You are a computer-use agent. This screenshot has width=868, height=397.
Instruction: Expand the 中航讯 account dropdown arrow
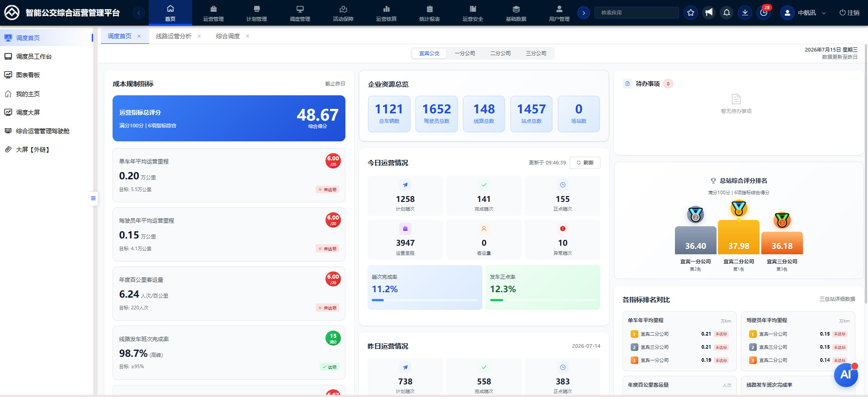point(824,13)
